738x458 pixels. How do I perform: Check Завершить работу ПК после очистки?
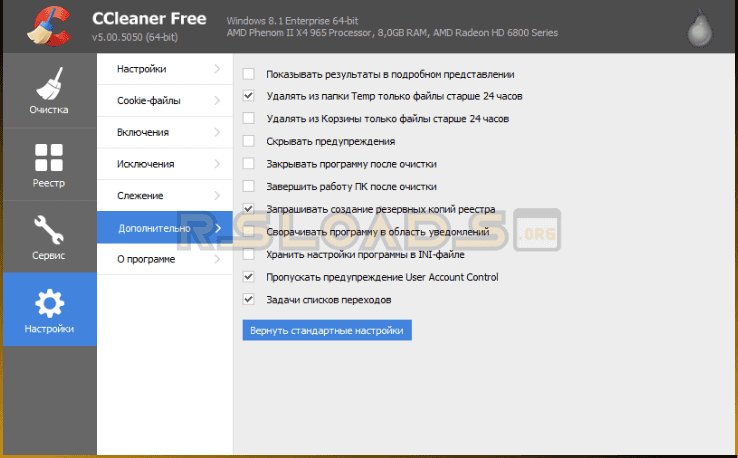pyautogui.click(x=249, y=186)
